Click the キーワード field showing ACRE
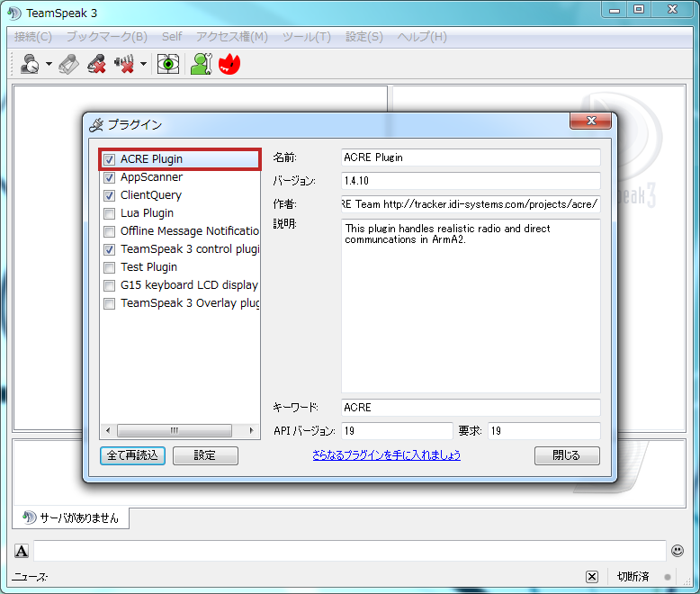 click(x=471, y=408)
